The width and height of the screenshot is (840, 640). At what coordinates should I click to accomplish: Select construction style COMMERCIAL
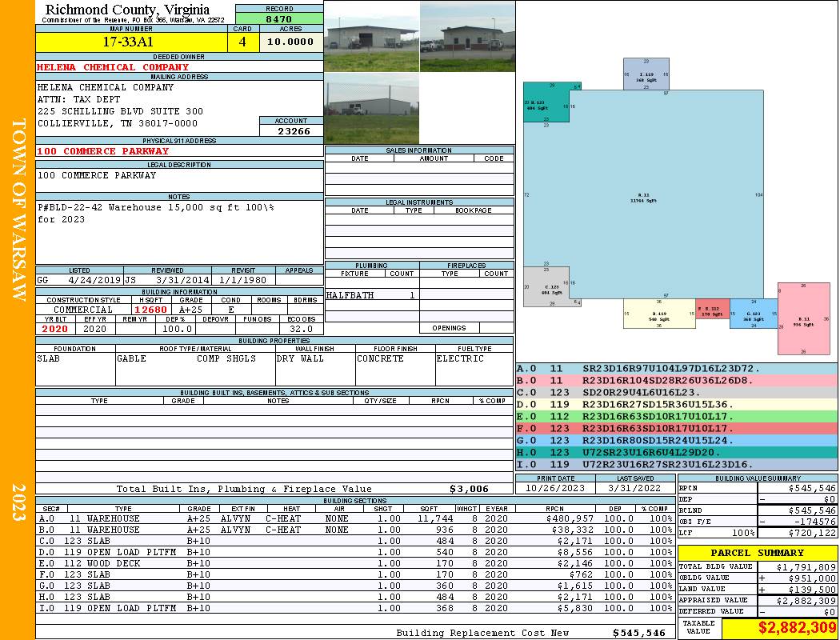click(x=83, y=309)
